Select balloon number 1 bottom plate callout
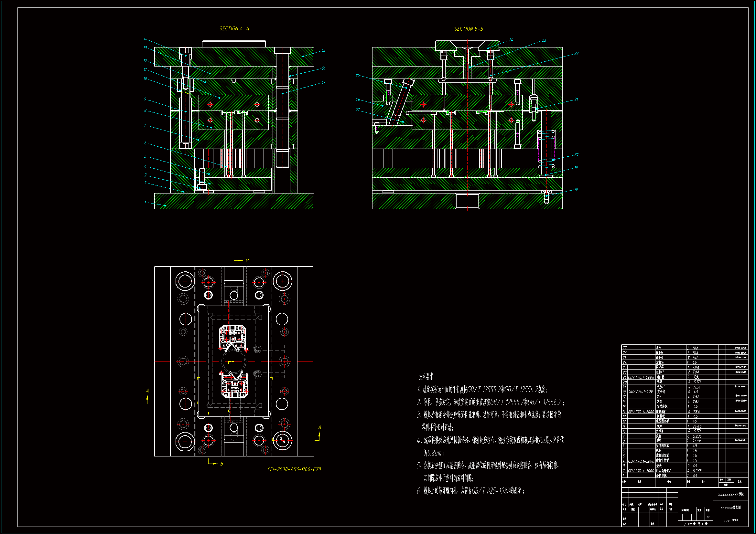 (x=145, y=202)
